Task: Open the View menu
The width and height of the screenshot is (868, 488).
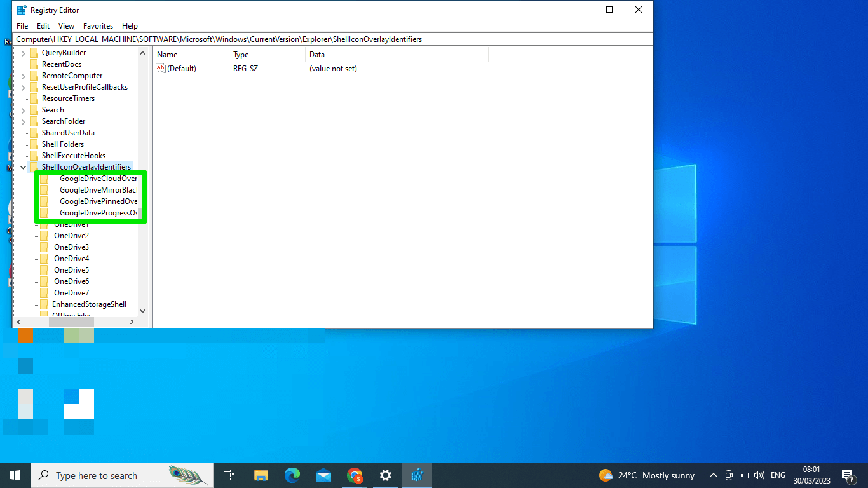Action: tap(66, 26)
